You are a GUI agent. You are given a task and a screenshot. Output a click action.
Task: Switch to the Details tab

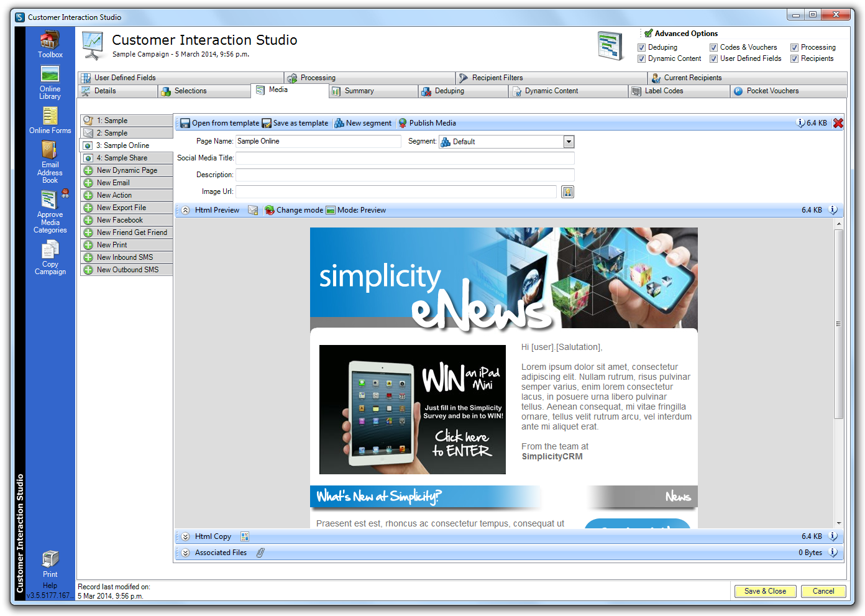pyautogui.click(x=118, y=91)
